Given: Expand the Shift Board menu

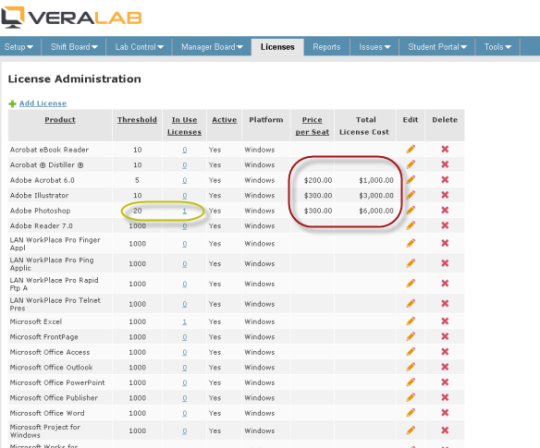Looking at the screenshot, I should point(74,47).
